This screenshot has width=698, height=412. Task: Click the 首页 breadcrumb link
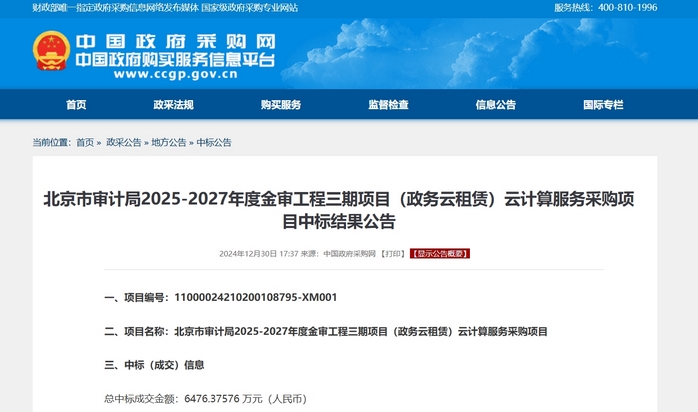point(85,143)
